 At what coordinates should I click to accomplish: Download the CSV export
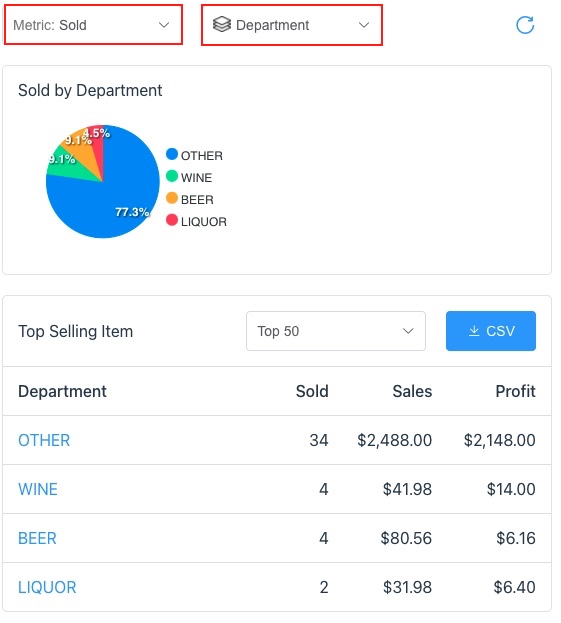[x=491, y=331]
